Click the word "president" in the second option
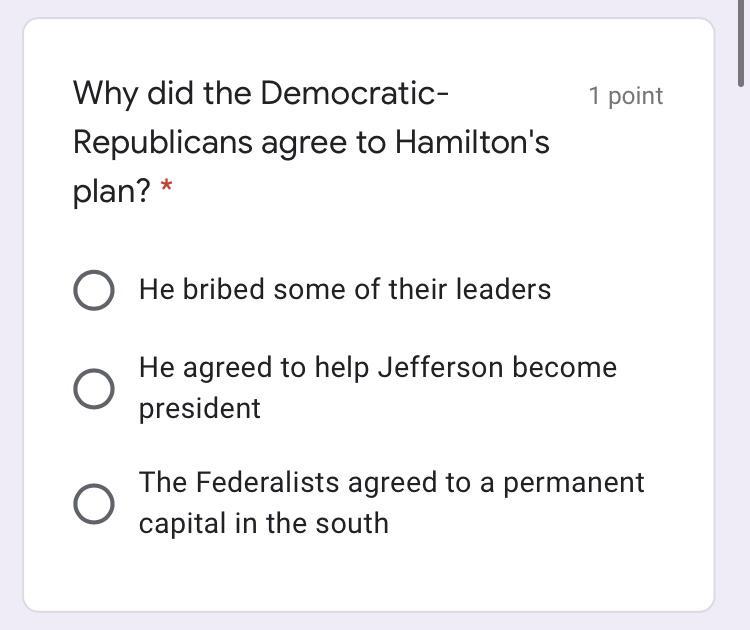 [x=199, y=408]
